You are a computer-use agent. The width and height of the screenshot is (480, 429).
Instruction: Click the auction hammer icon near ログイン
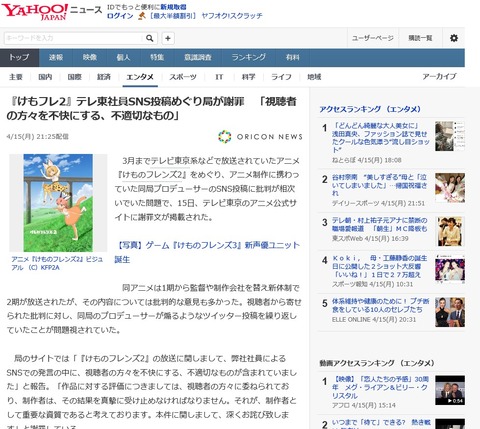(142, 16)
